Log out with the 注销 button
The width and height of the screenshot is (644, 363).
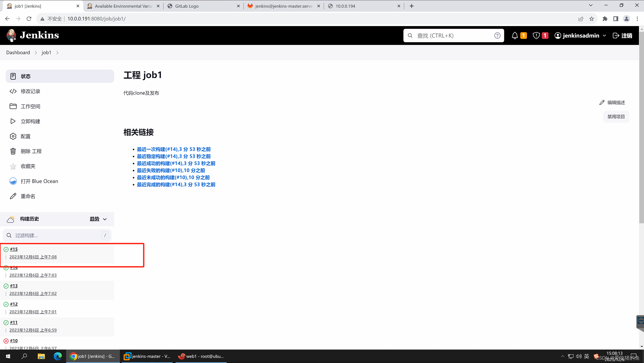pyautogui.click(x=623, y=36)
